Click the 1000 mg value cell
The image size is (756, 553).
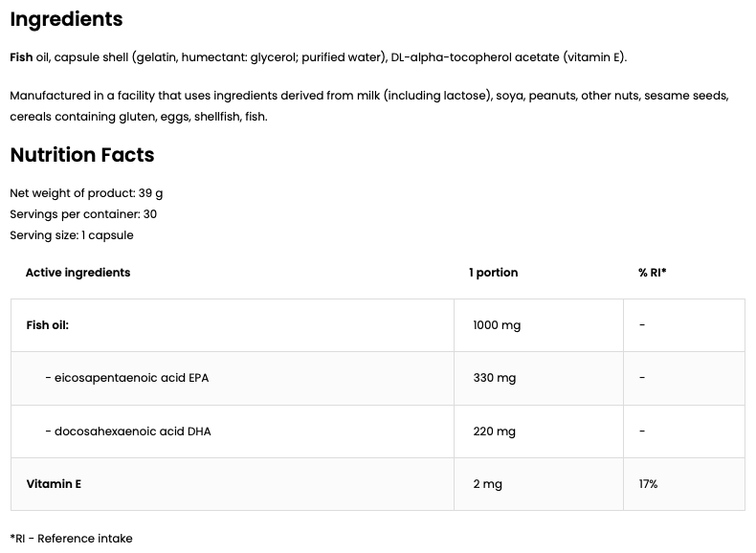(497, 325)
